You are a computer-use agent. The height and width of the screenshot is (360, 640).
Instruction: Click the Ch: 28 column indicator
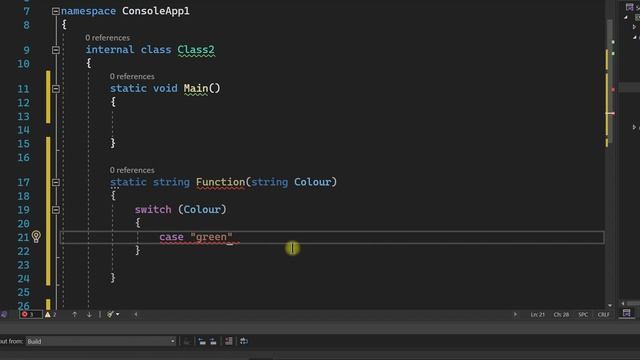pos(561,314)
